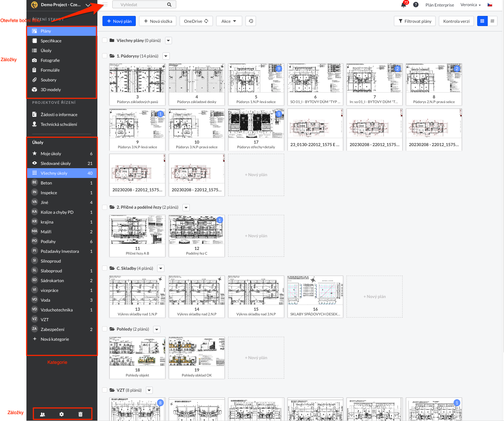Click the Kontrola verzí button
Image resolution: width=504 pixels, height=421 pixels.
pyautogui.click(x=456, y=21)
